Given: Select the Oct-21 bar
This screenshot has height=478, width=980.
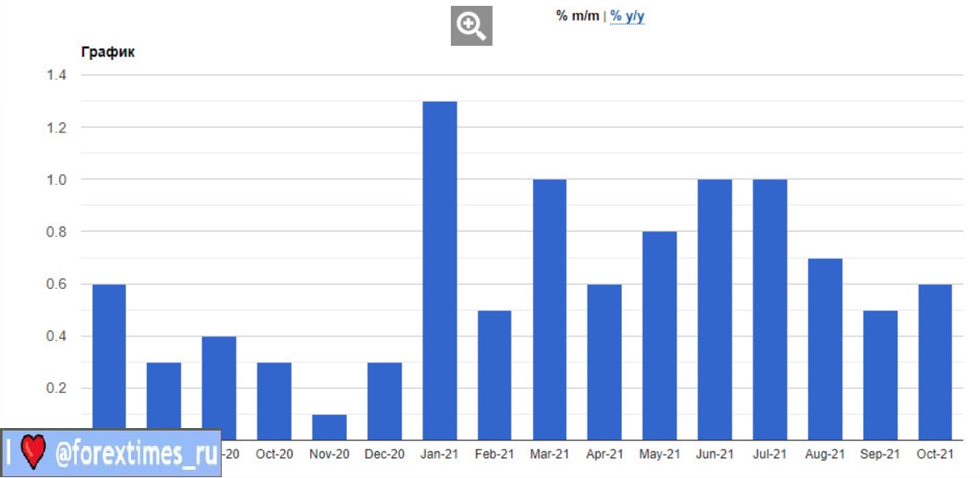Looking at the screenshot, I should [935, 361].
